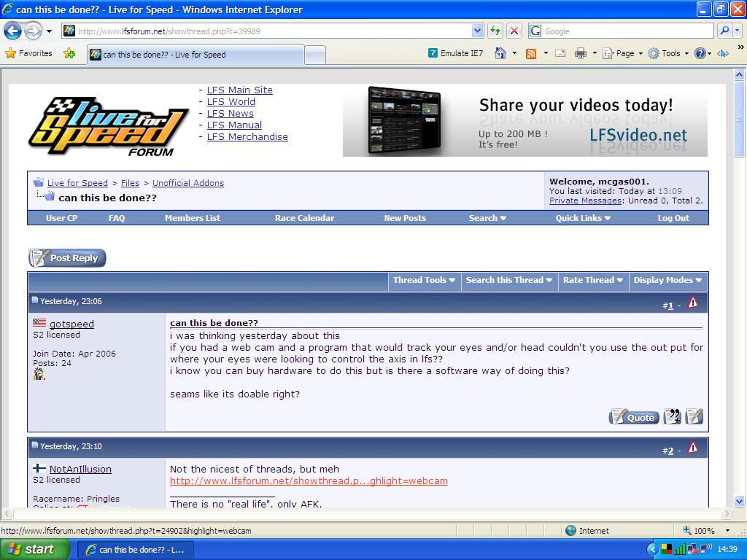Click the Refresh page icon
The image size is (747, 560).
tap(495, 31)
